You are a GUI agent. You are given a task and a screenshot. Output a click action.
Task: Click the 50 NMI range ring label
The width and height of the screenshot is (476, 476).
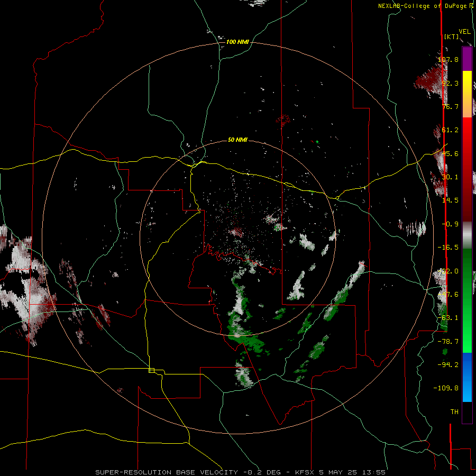pos(237,140)
